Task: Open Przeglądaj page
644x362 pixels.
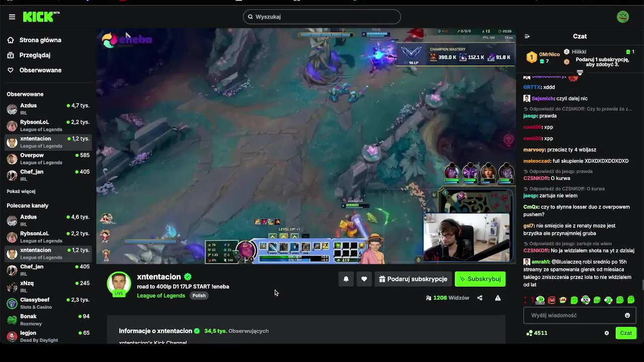Action: (x=35, y=55)
